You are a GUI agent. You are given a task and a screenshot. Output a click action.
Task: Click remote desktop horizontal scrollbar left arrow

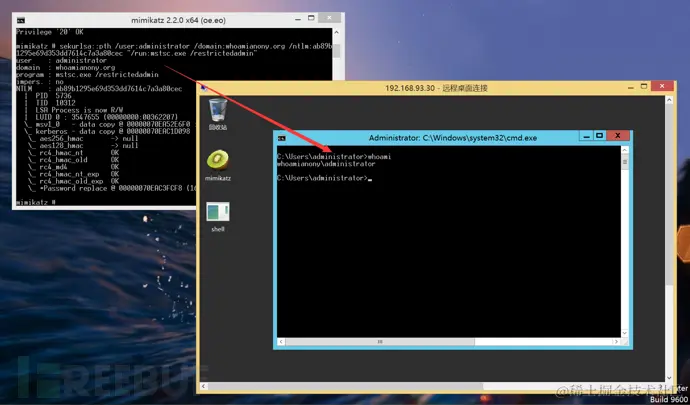pos(203,386)
